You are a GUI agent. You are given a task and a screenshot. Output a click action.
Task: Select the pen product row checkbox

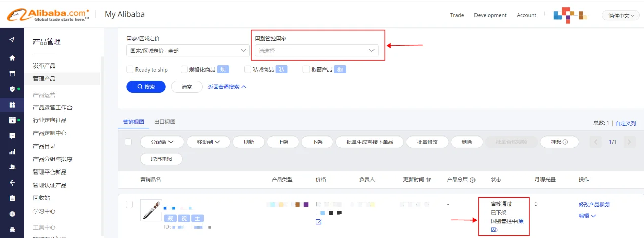(x=129, y=205)
